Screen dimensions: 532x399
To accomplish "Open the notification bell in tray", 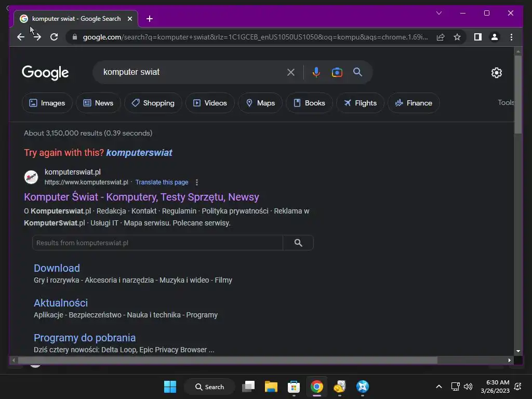I will tap(518, 387).
